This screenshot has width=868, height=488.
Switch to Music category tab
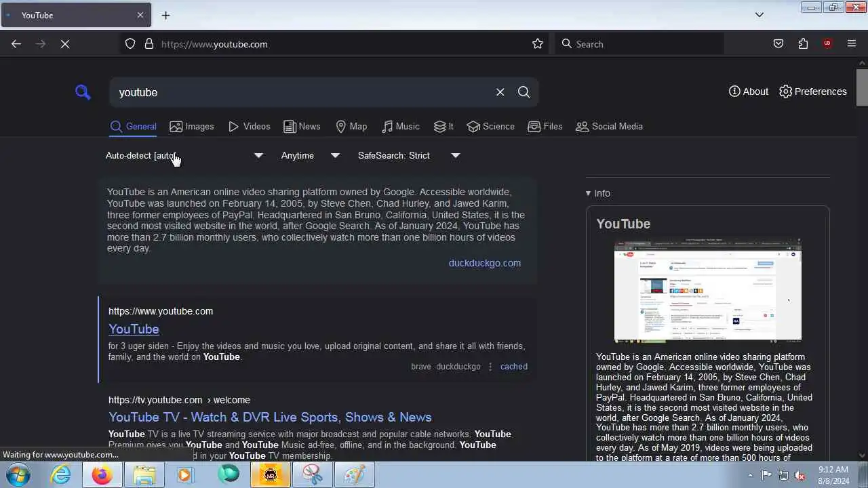coord(400,126)
